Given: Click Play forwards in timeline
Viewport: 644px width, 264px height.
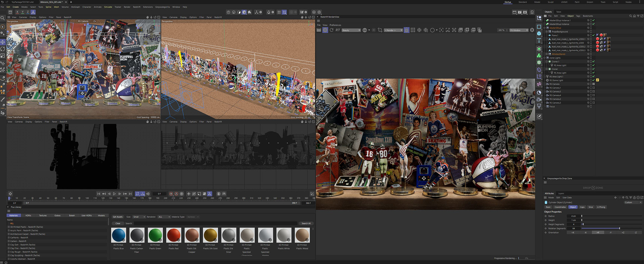Looking at the screenshot, I should pyautogui.click(x=114, y=194).
